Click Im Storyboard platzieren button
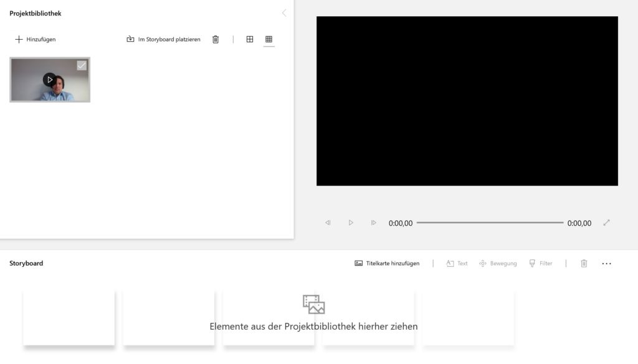Screen dimensions: 638x364 163,39
